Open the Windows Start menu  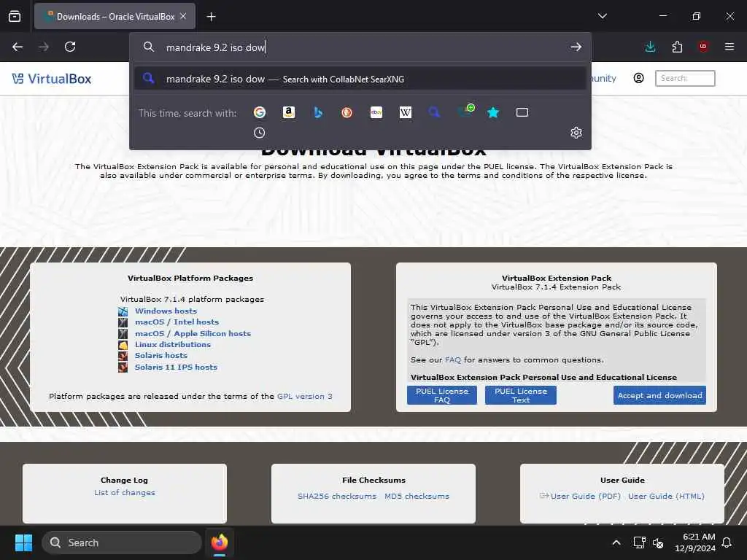[x=23, y=542]
